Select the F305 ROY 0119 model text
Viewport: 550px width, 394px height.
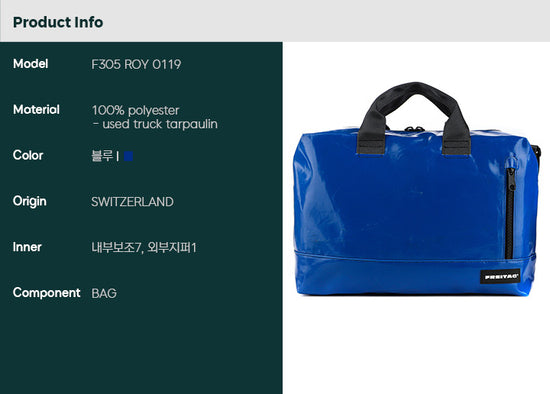pyautogui.click(x=136, y=64)
